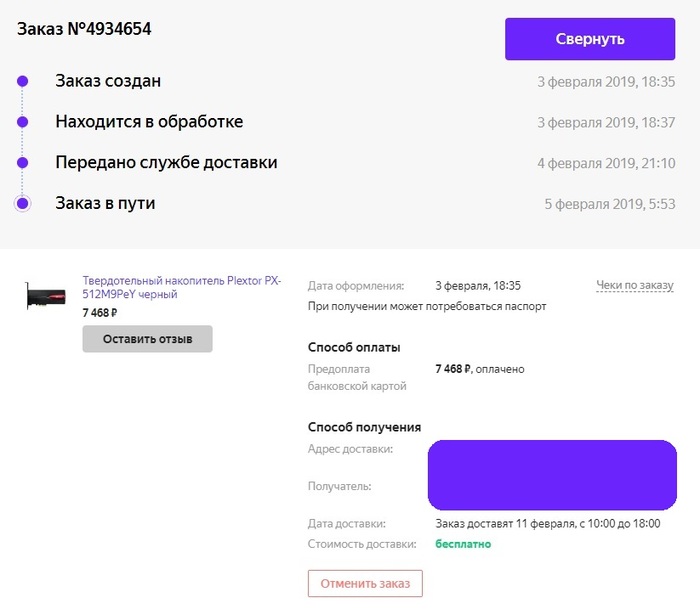Viewport: 700px width, 609px height.
Task: Click the Передано службе доставки status dot
Action: click(x=23, y=162)
